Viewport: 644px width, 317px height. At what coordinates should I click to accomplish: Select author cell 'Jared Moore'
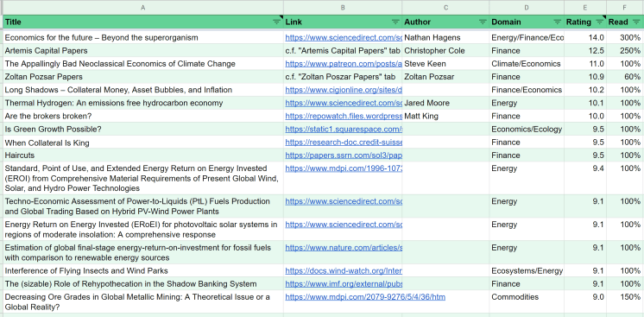coord(445,103)
